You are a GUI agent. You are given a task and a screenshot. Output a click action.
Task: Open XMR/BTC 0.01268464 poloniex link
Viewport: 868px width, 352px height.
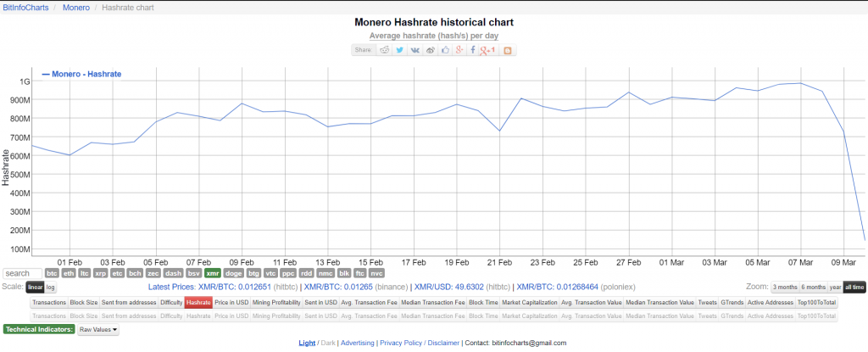[558, 288]
